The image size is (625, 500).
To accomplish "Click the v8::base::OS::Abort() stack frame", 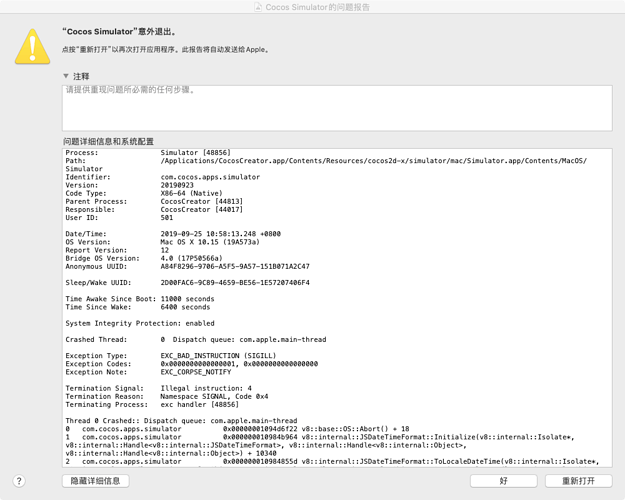I will [237, 429].
